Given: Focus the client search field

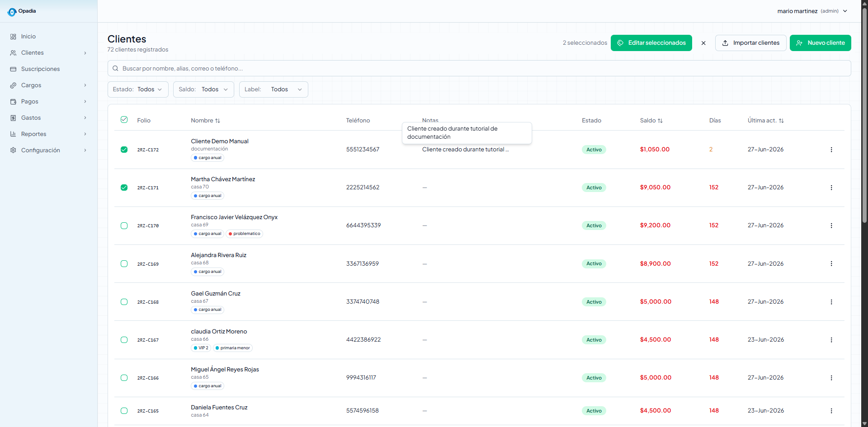Looking at the screenshot, I should coord(479,69).
